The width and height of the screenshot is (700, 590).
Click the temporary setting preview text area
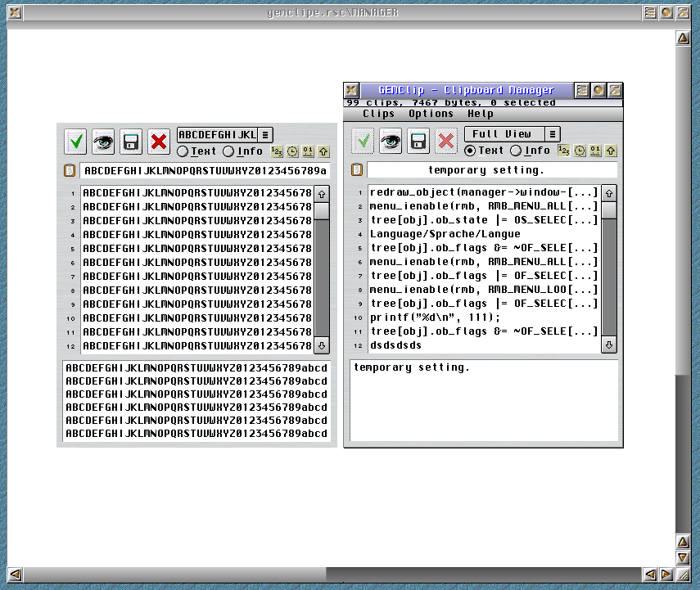(485, 400)
